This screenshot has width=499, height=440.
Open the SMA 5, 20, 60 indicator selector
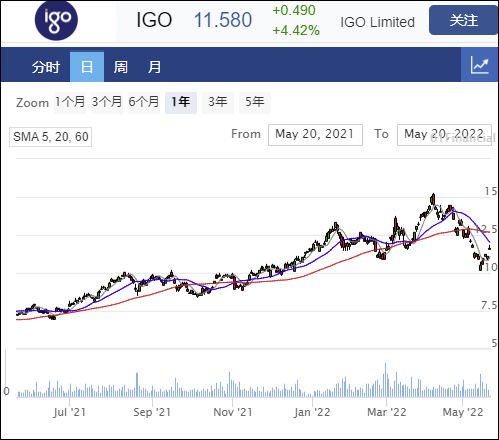pyautogui.click(x=50, y=137)
